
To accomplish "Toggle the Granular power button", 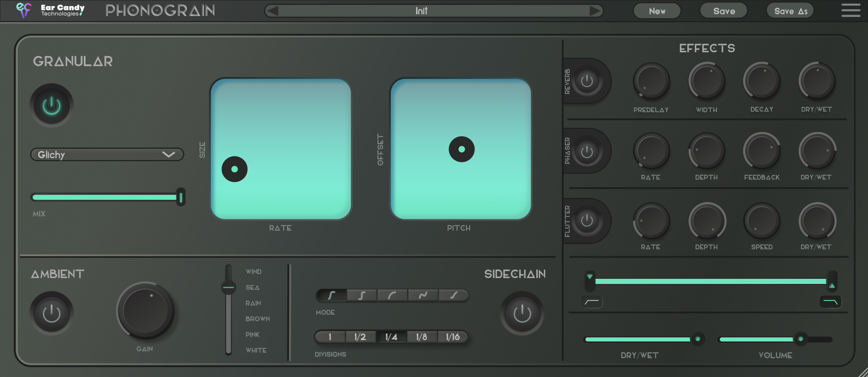I will 52,106.
